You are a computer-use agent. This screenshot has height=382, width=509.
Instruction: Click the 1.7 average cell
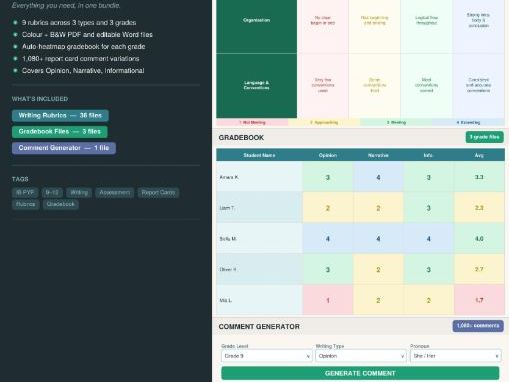coord(479,300)
